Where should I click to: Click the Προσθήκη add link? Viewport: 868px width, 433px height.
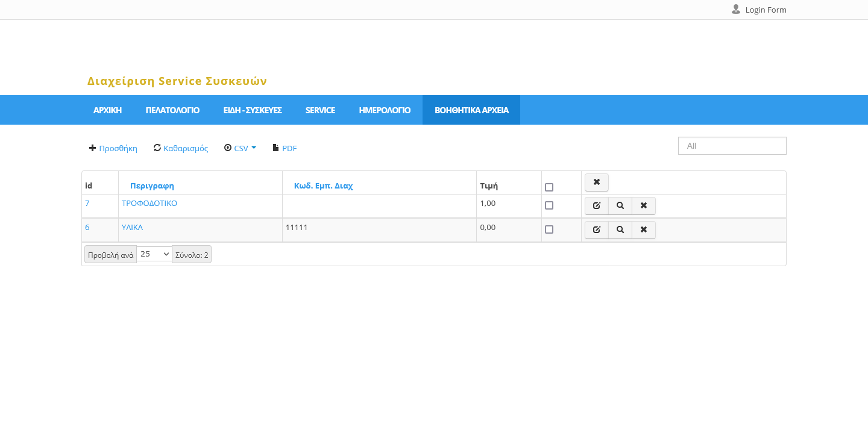113,148
